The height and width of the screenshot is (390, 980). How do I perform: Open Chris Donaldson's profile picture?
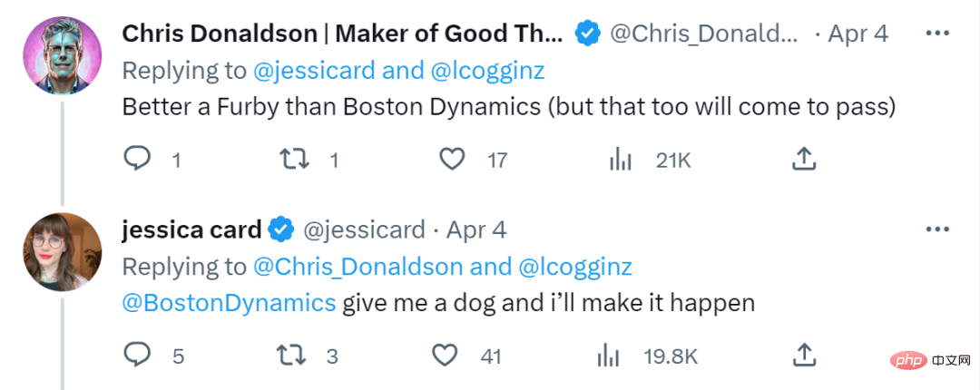[x=62, y=56]
